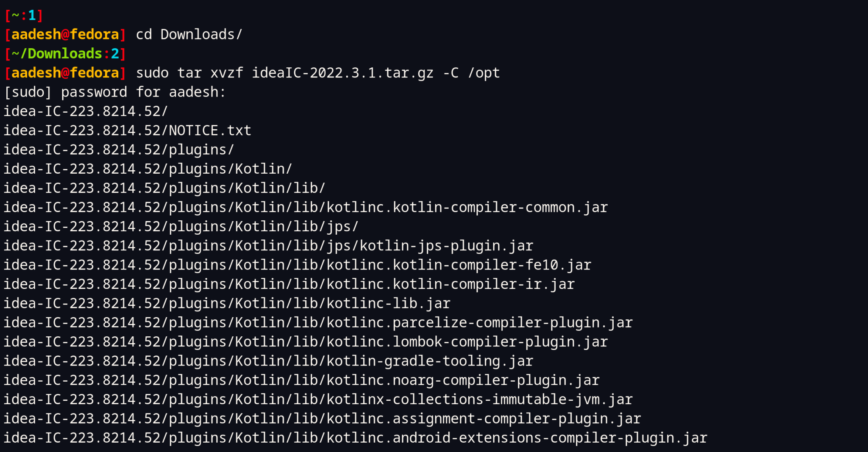Click the plugins/Kotlin/lib/jps/ directory line
The width and height of the screenshot is (868, 452).
(181, 226)
